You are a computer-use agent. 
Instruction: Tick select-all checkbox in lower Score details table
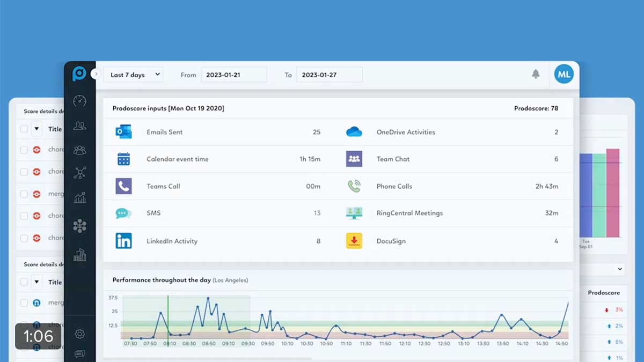pyautogui.click(x=24, y=282)
